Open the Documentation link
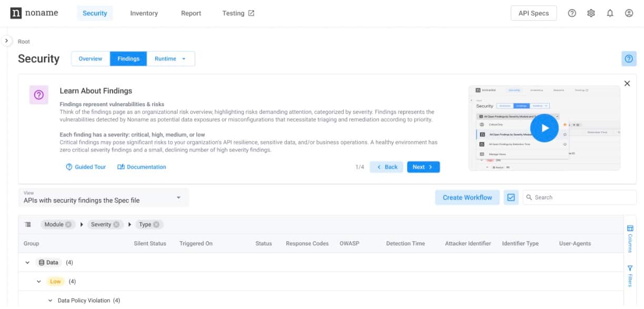The width and height of the screenshot is (644, 309). coord(142,167)
